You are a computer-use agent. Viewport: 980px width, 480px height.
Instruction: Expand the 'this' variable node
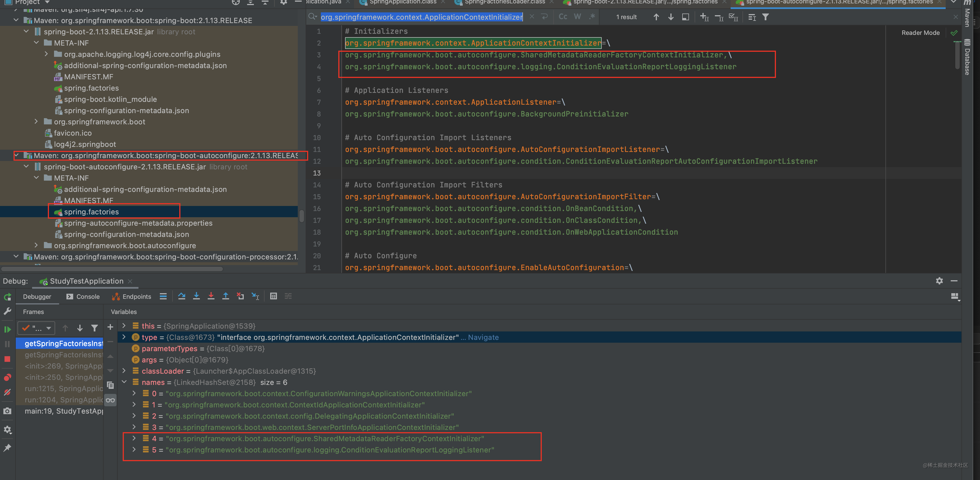[124, 326]
